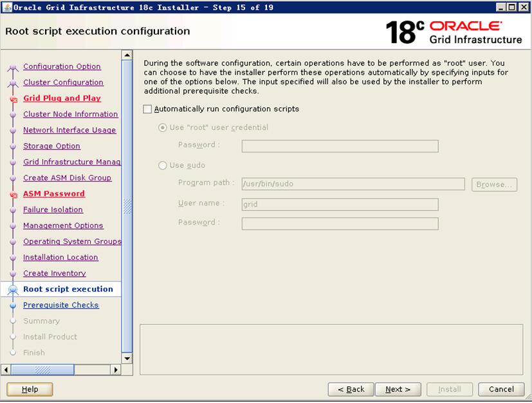Click step bullet beside Failure Isolation
The width and height of the screenshot is (532, 403).
(x=13, y=210)
